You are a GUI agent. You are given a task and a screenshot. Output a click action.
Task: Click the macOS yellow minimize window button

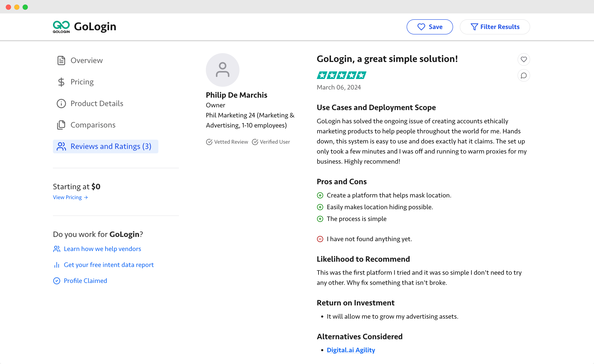(x=17, y=7)
